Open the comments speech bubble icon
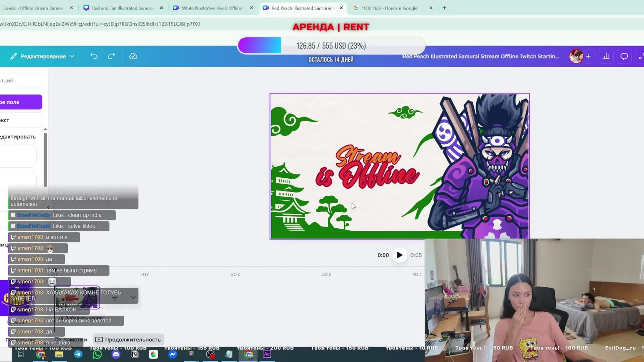The width and height of the screenshot is (644, 362). click(624, 56)
